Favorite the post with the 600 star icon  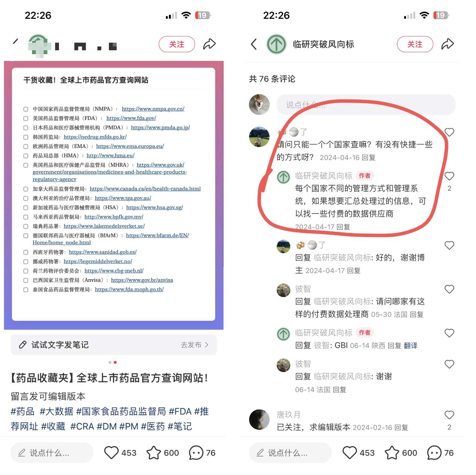tap(154, 453)
